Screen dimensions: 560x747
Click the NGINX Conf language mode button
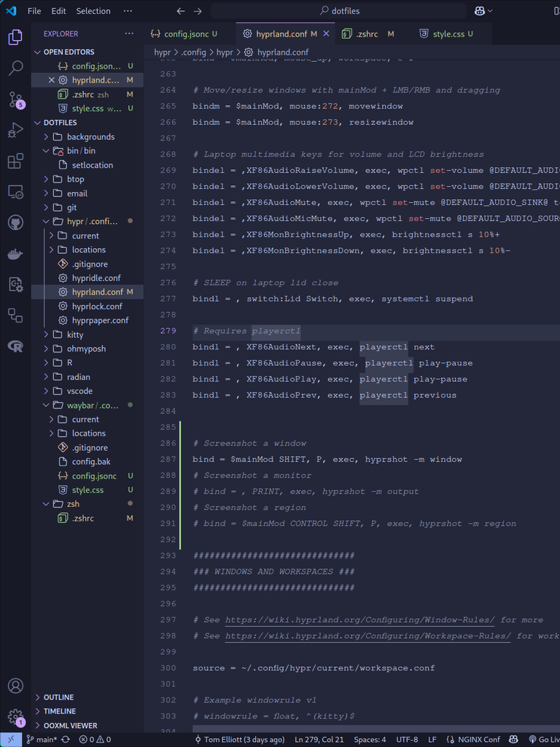(x=475, y=740)
